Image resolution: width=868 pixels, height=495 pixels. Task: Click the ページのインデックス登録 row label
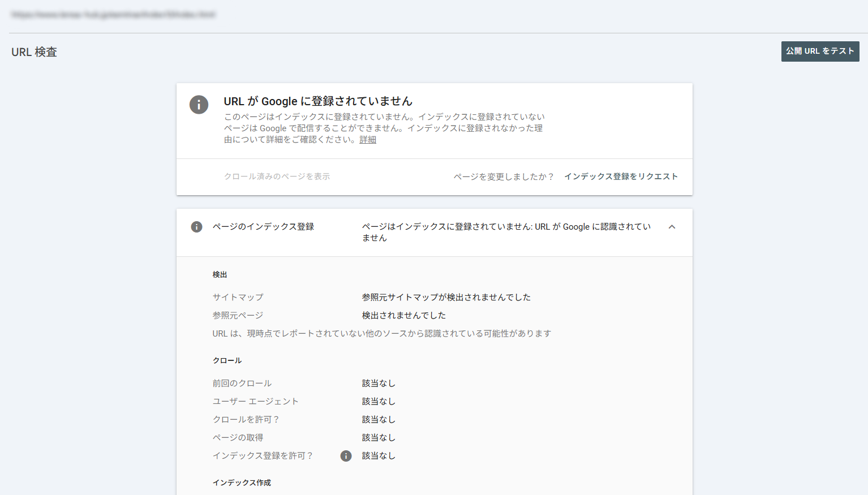click(x=263, y=227)
